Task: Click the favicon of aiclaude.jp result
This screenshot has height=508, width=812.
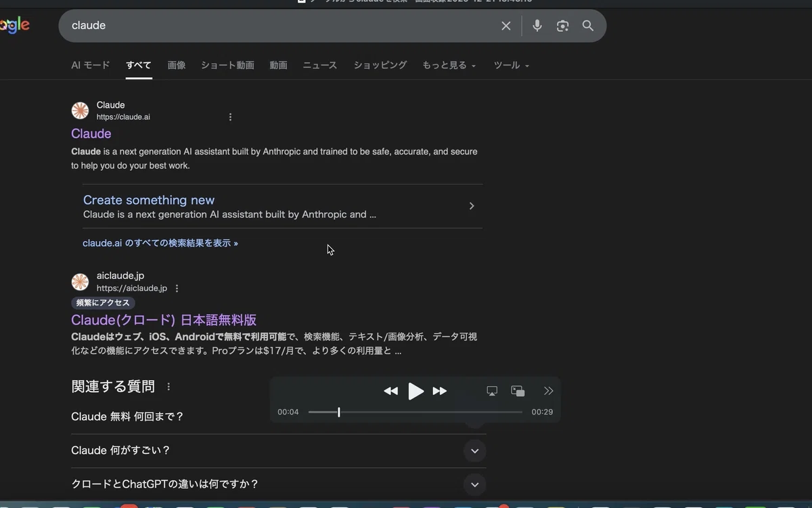Action: (81, 282)
